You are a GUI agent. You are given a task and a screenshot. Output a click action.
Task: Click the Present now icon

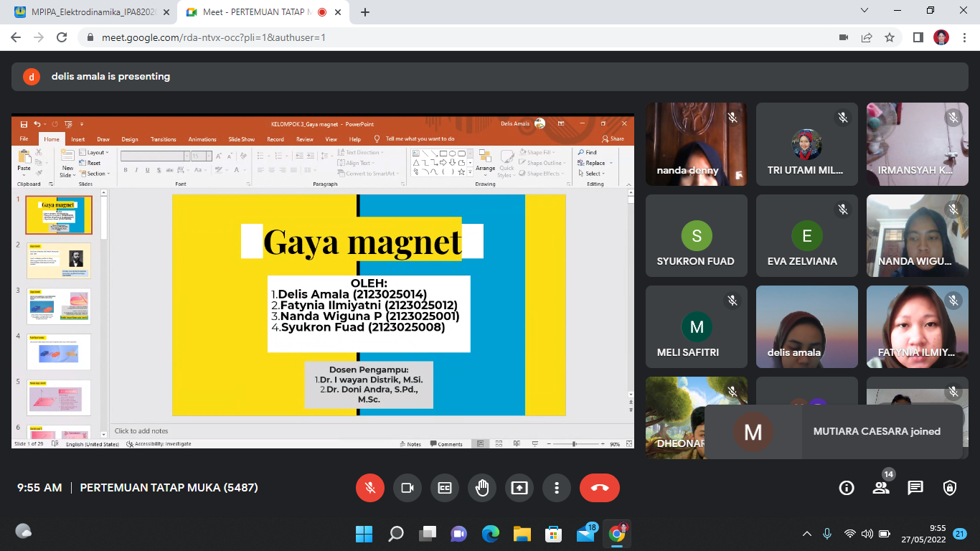click(x=519, y=488)
